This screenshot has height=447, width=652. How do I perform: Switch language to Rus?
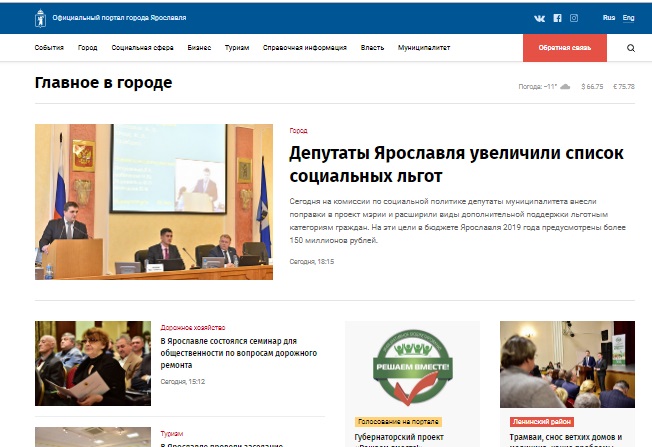coord(609,17)
